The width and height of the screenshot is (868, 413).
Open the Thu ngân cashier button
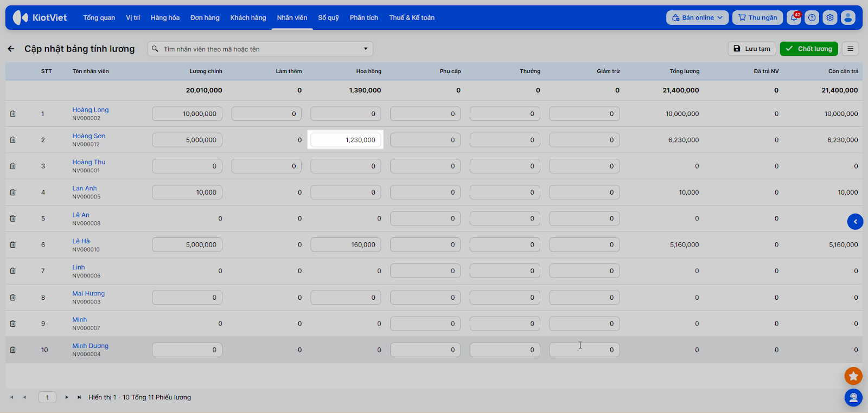(x=758, y=18)
